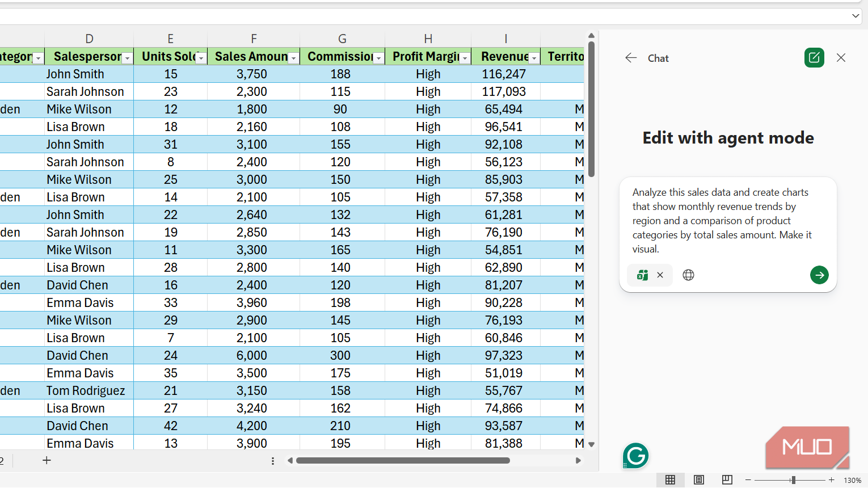Image resolution: width=868 pixels, height=488 pixels.
Task: Select the Tom Rodriguez cell
Action: point(89,391)
